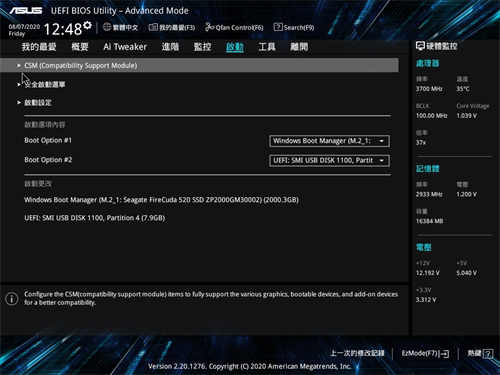The height and width of the screenshot is (375, 500).
Task: Select UEFI: SMI USB DISK override entry
Action: 95,218
